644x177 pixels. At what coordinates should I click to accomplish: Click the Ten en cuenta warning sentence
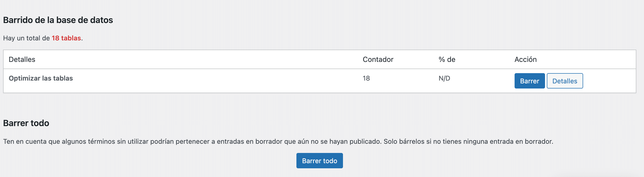click(192, 141)
